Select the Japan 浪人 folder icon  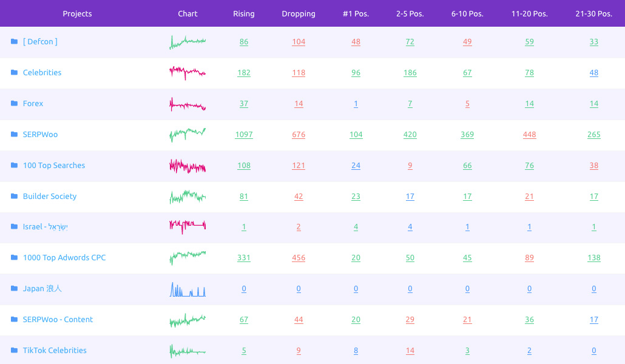tap(13, 289)
